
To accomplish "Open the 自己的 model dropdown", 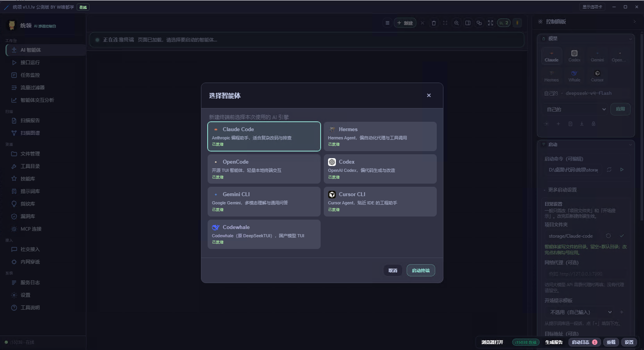I will 576,109.
